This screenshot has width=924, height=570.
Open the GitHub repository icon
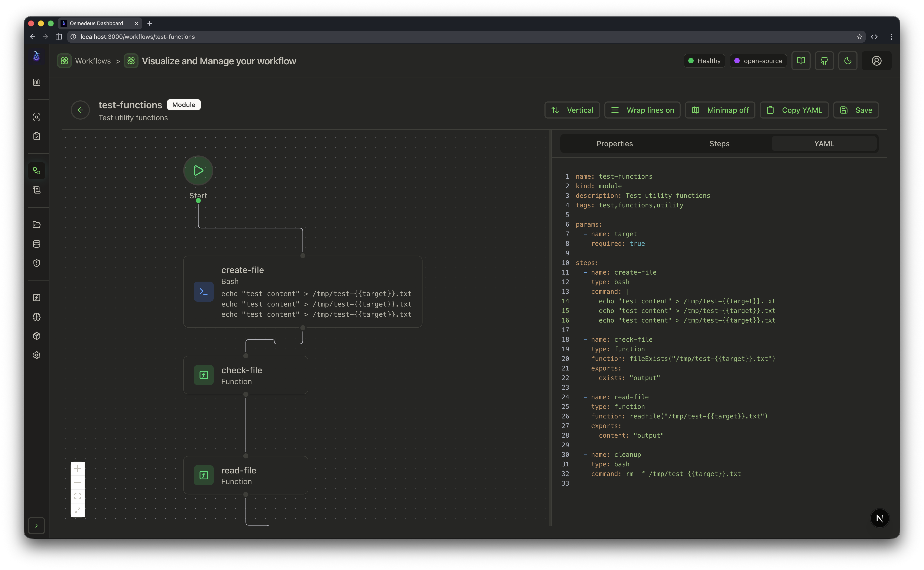(x=824, y=61)
